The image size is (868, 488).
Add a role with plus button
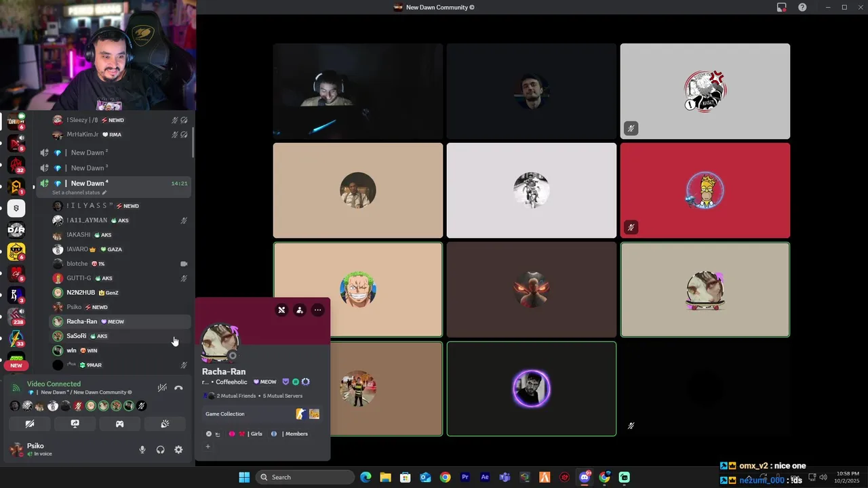point(208,446)
